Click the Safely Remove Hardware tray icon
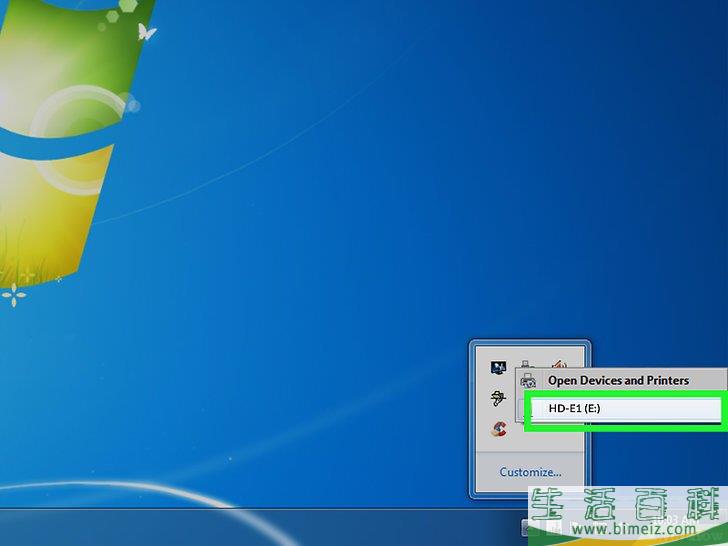 tap(527, 365)
